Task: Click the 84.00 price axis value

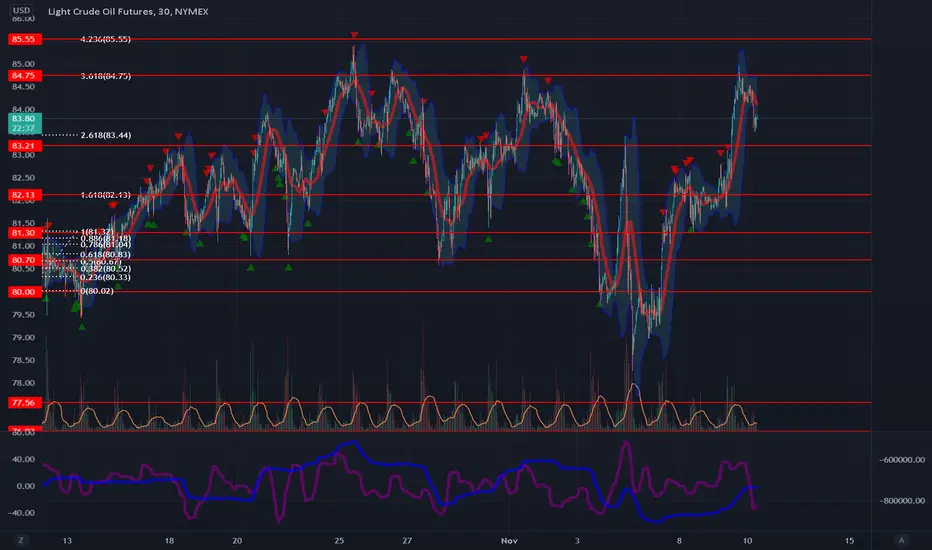Action: [x=23, y=109]
